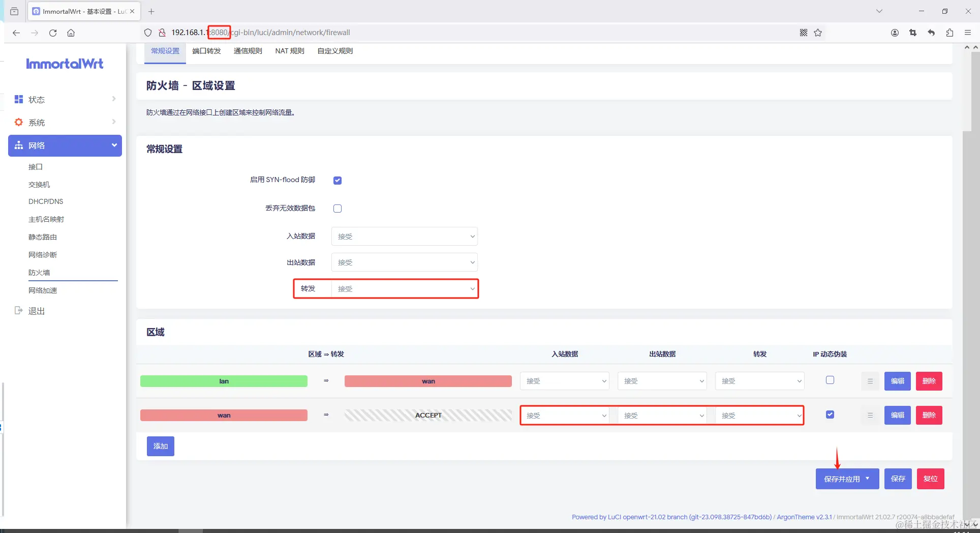Click the 退出 logout item
The image size is (980, 533).
(x=37, y=311)
